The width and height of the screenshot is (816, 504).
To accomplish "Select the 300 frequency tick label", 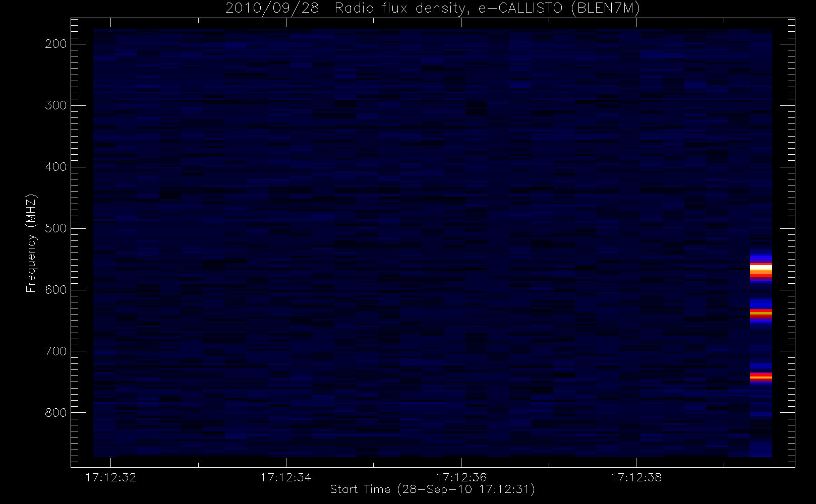I will coord(56,105).
